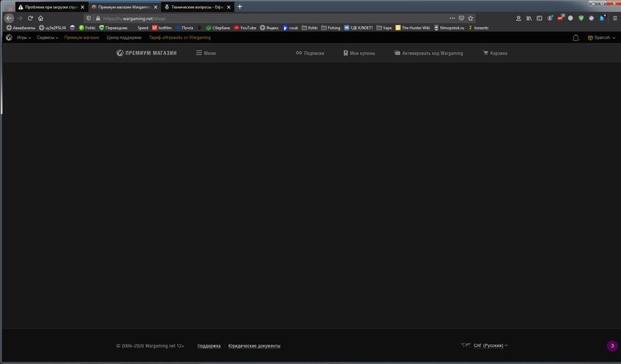The image size is (621, 364).
Task: Reload the current page
Action: 30,18
